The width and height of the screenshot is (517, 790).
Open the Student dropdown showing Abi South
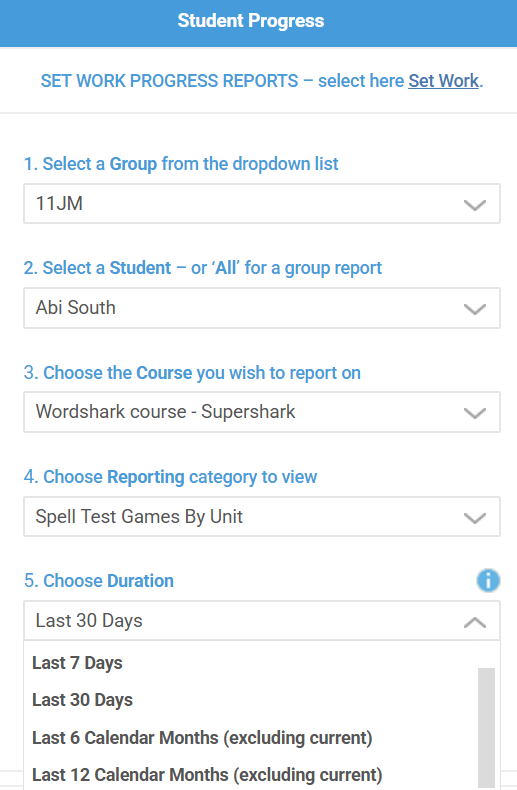(x=262, y=308)
